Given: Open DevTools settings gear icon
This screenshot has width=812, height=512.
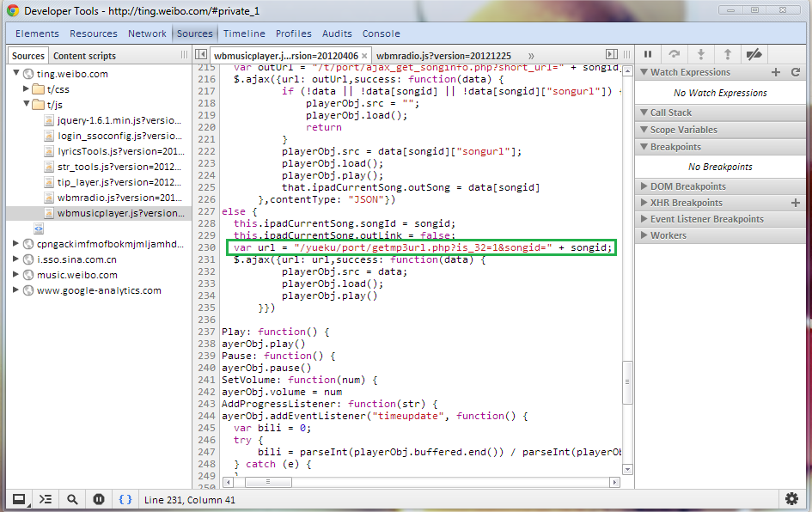Looking at the screenshot, I should point(791,499).
